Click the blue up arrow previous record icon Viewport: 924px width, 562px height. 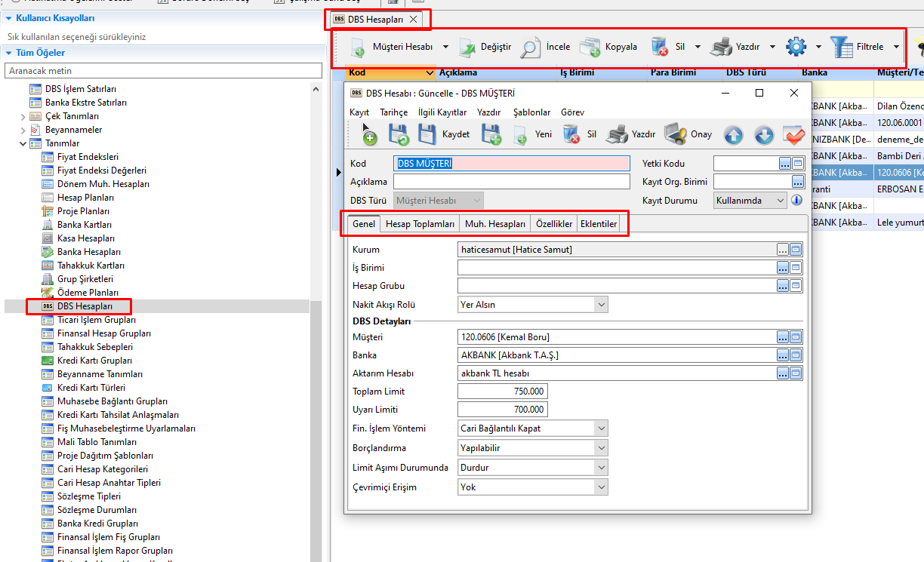[x=733, y=135]
